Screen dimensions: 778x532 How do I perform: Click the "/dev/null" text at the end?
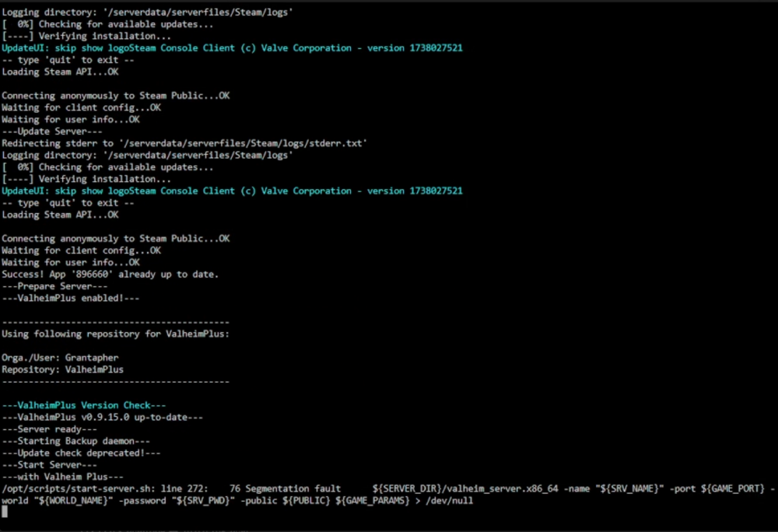[450, 501]
